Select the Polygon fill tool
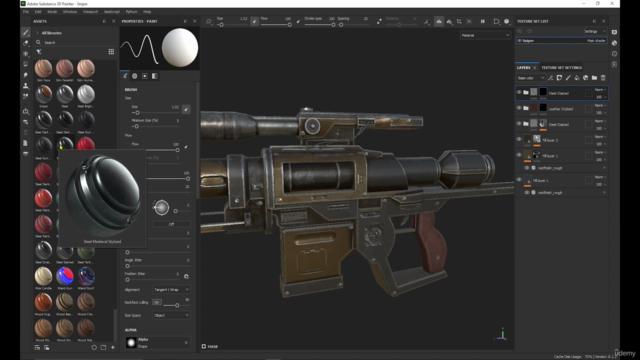The width and height of the screenshot is (640, 360). [26, 64]
